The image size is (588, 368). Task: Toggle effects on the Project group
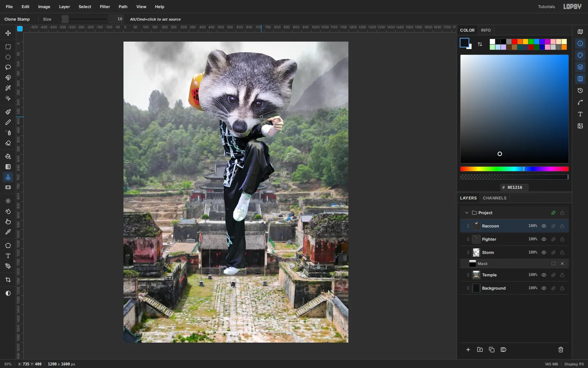pos(553,213)
